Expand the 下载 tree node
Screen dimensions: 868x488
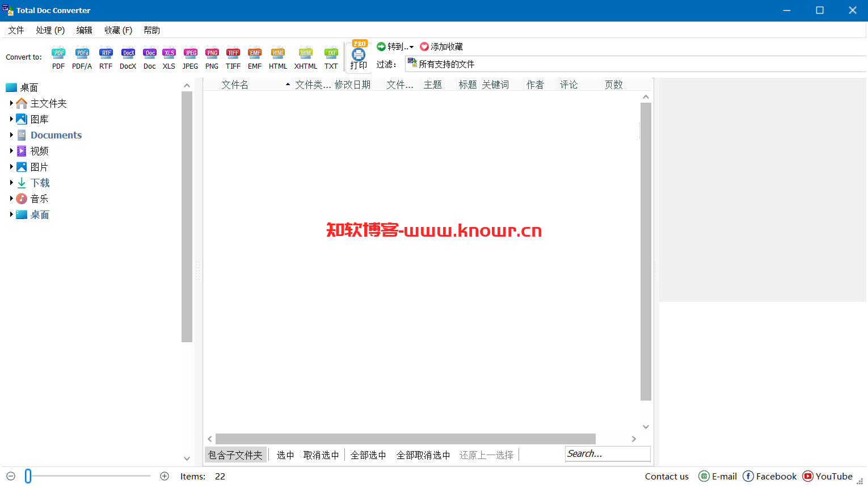click(11, 183)
